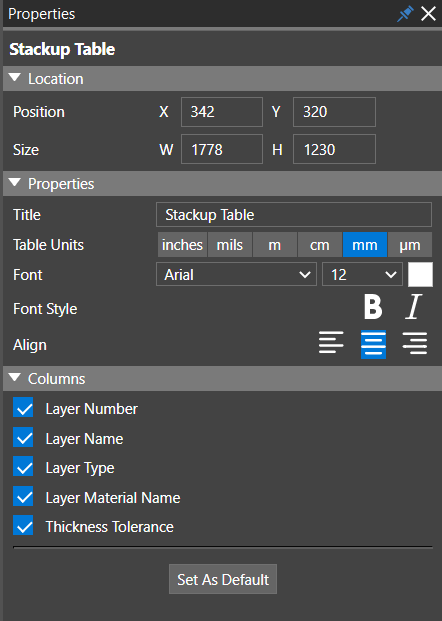This screenshot has height=621, width=442.
Task: Open the Arial font dropdown
Action: [236, 274]
